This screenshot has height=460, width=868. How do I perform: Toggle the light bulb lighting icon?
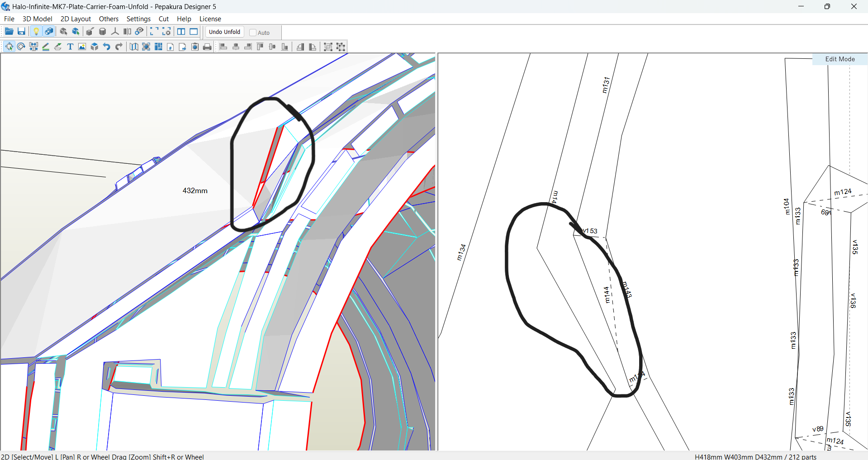[36, 32]
